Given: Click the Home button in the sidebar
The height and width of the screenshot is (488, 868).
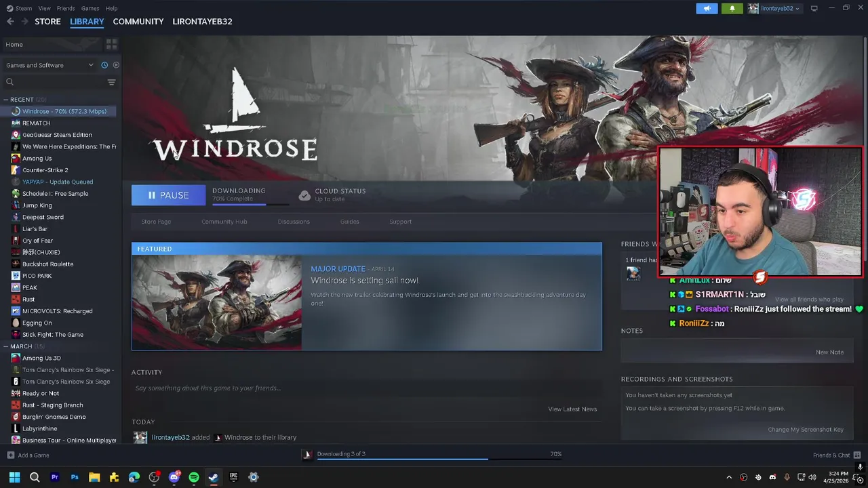Looking at the screenshot, I should (52, 44).
